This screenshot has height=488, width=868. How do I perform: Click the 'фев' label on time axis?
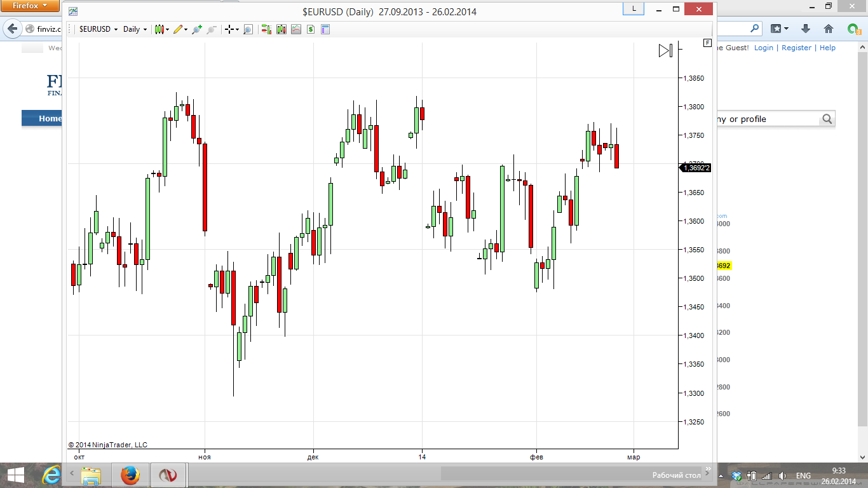coord(536,457)
